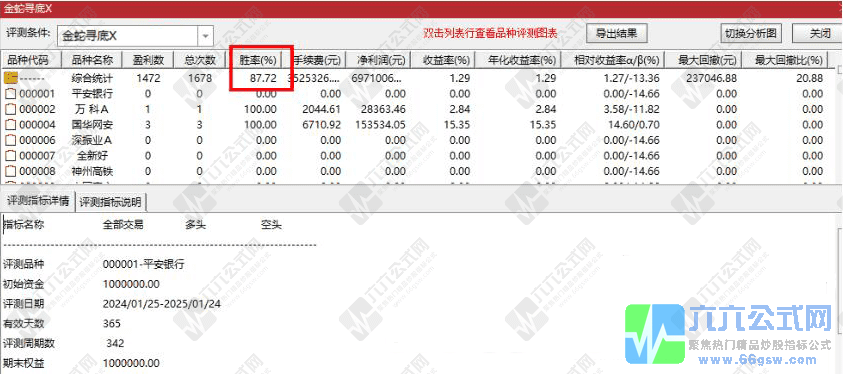Viewport: 843px width, 374px height.
Task: Click the document icon beside 000008
Action: [x=10, y=172]
